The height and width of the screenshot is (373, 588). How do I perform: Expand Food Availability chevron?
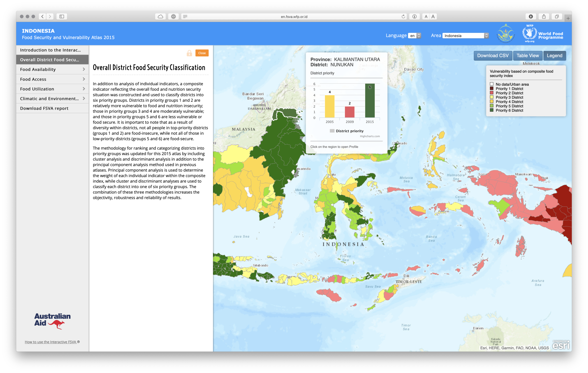pos(84,69)
